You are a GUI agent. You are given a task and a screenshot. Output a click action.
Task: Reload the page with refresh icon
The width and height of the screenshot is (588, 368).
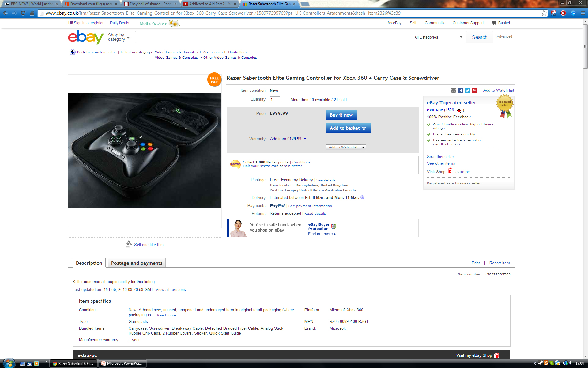[23, 13]
